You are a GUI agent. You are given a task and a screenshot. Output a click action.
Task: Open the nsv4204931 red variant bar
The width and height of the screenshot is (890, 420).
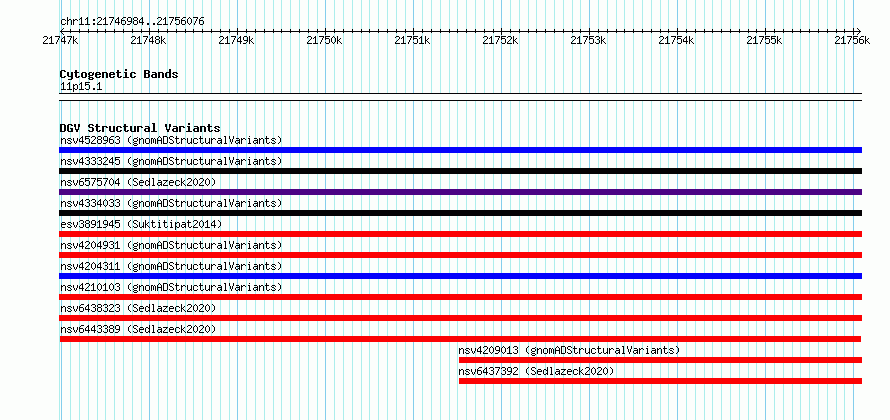coord(460,255)
